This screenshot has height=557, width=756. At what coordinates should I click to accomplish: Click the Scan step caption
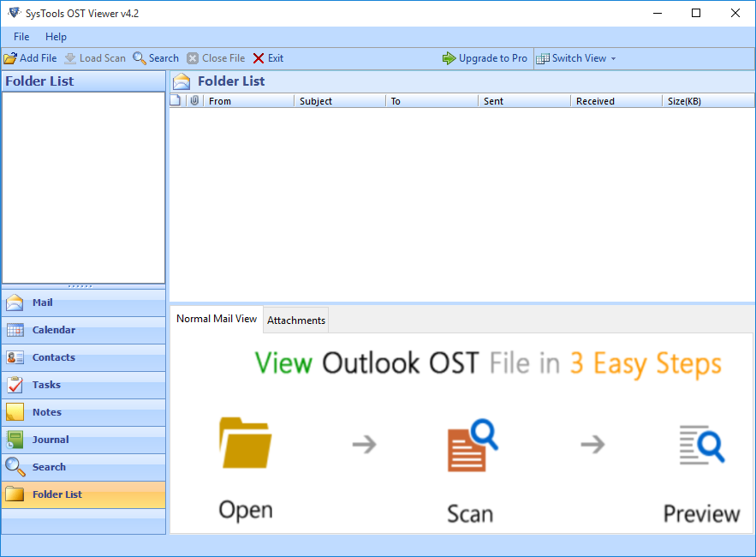(470, 513)
